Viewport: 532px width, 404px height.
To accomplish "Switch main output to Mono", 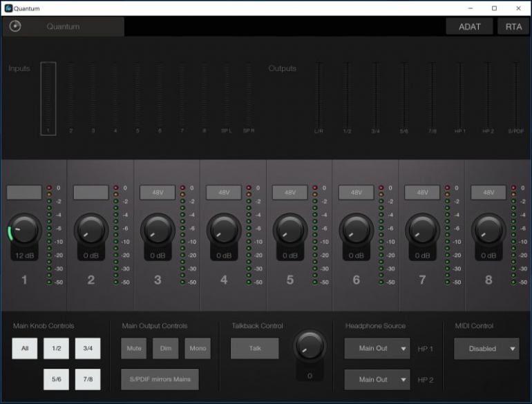I will (x=198, y=348).
